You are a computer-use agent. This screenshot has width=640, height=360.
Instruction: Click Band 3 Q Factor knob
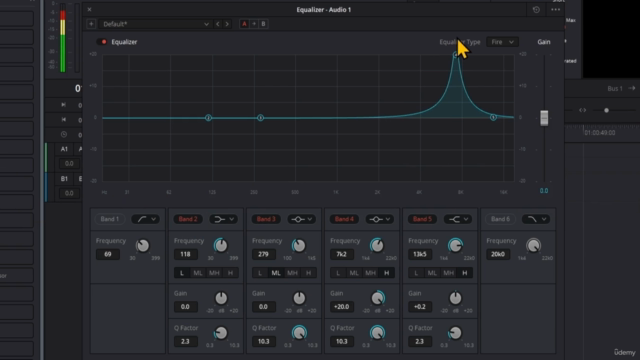[x=299, y=333]
